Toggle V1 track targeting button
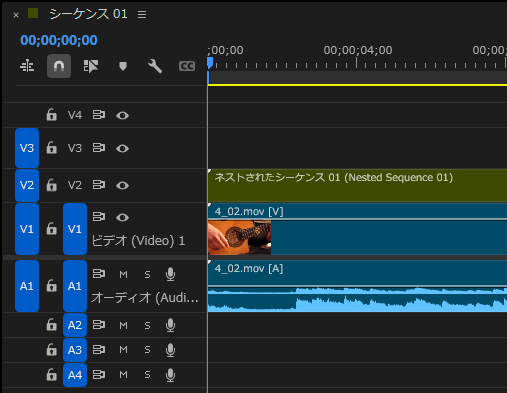The width and height of the screenshot is (507, 393). pyautogui.click(x=75, y=229)
